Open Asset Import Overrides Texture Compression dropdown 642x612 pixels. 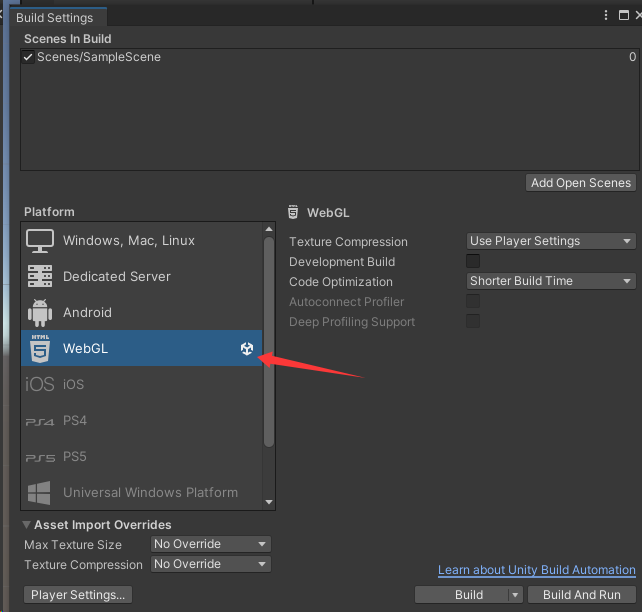(211, 564)
